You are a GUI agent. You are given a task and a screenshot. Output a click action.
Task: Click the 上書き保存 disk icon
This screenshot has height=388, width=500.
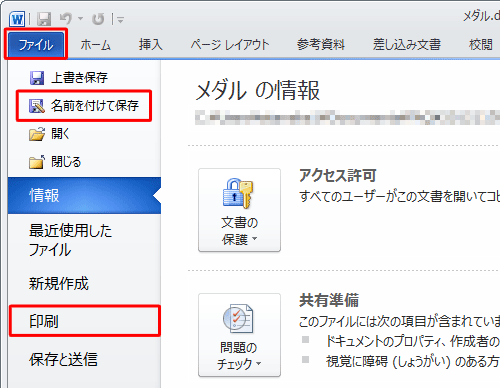(37, 78)
